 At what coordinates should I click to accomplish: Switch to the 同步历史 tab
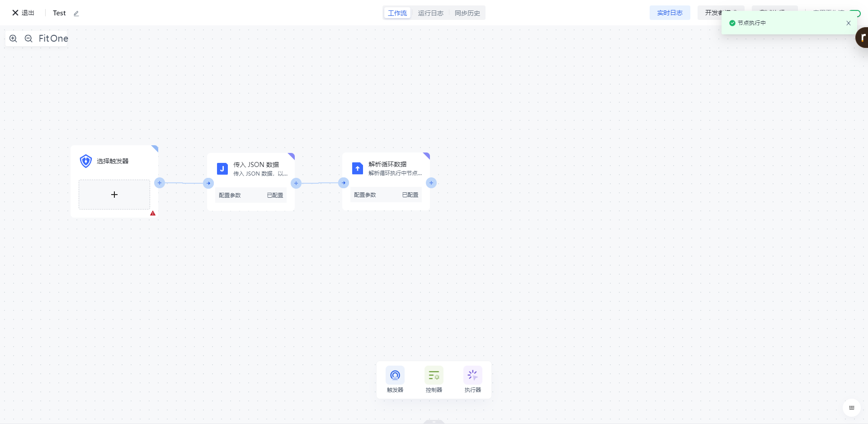(x=467, y=13)
